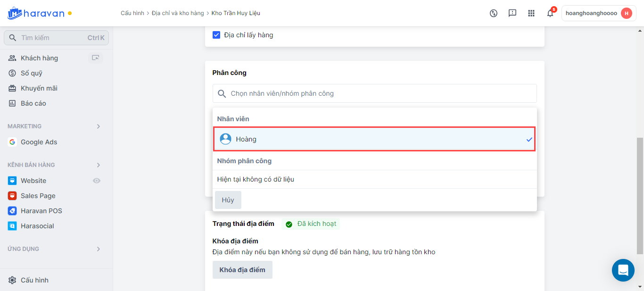Open Báo cáo in the sidebar

click(33, 103)
